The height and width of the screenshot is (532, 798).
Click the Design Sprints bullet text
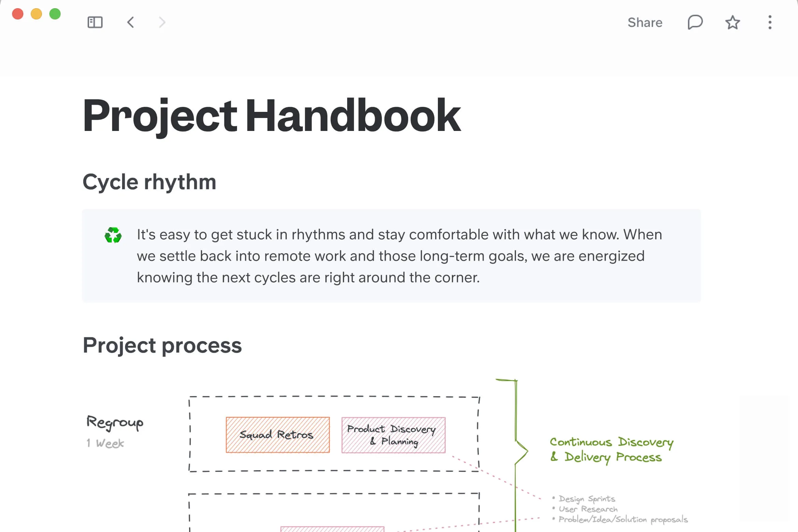coord(587,499)
